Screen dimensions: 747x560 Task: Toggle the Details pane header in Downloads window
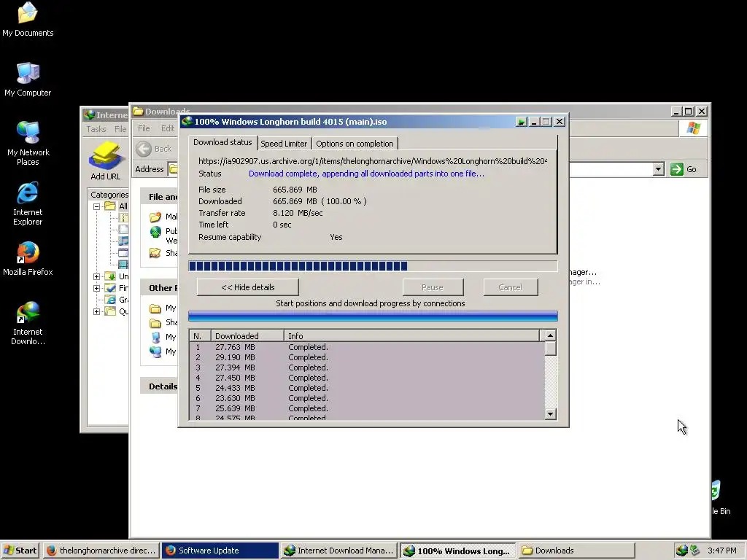pyautogui.click(x=160, y=386)
